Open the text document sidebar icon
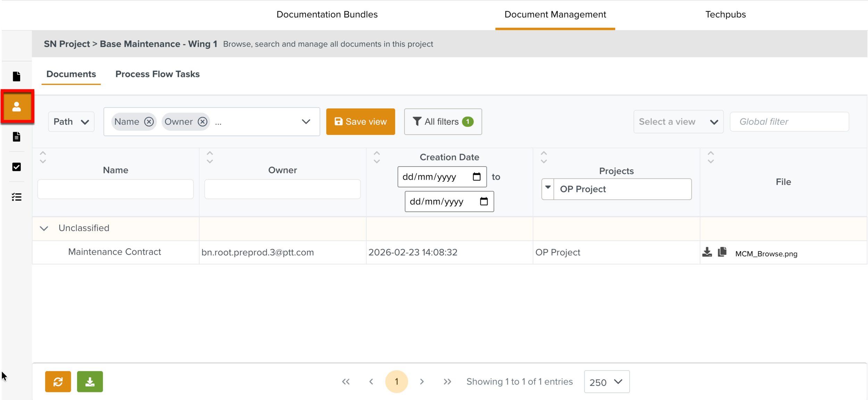868x400 pixels. [x=16, y=137]
